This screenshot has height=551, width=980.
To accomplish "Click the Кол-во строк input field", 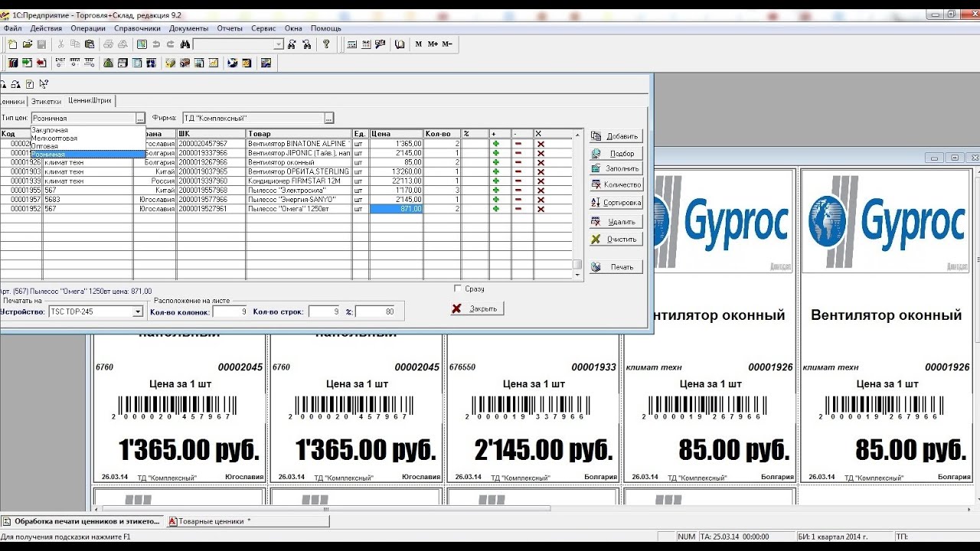I will tap(325, 311).
